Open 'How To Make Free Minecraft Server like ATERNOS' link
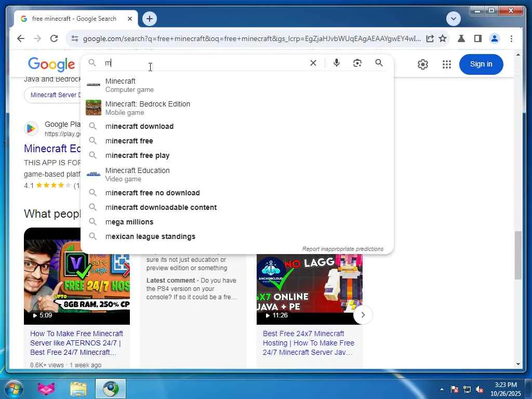The height and width of the screenshot is (399, 532). tap(76, 343)
